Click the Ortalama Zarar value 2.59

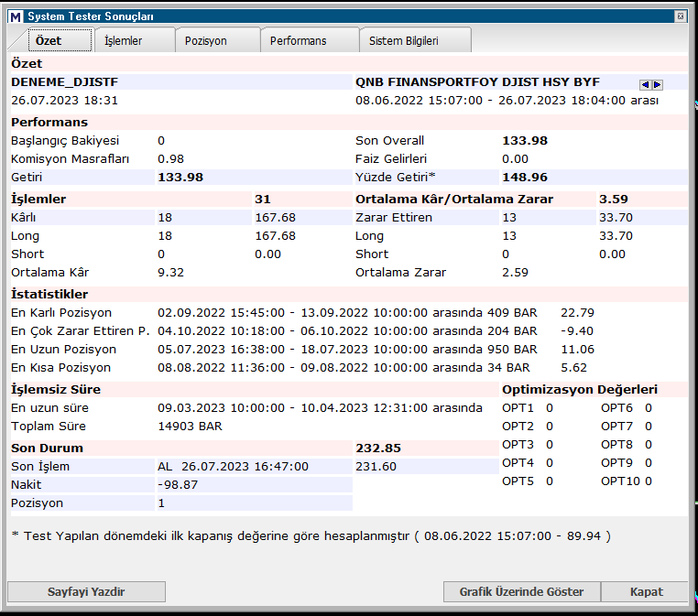515,272
